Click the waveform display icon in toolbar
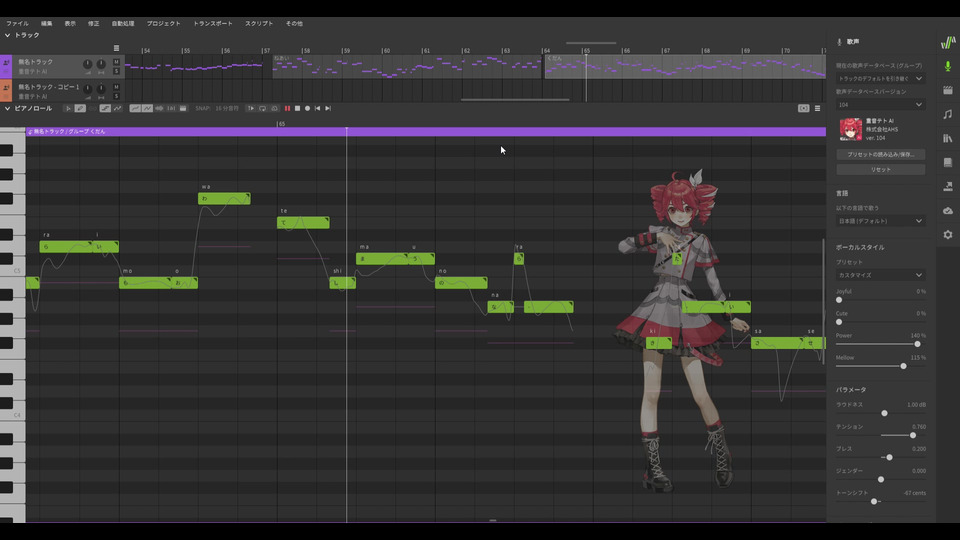960x540 pixels. [x=159, y=108]
